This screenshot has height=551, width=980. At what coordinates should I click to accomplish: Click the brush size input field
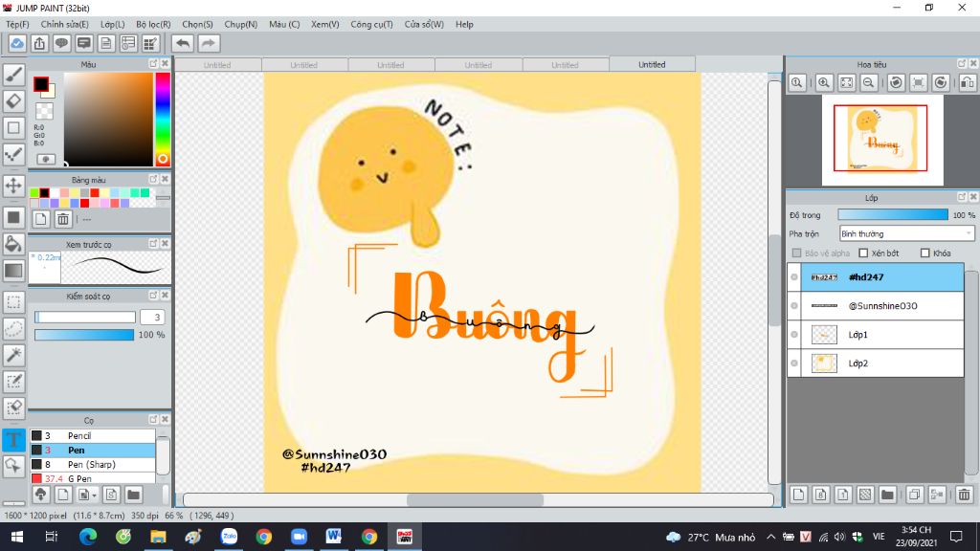click(x=152, y=318)
